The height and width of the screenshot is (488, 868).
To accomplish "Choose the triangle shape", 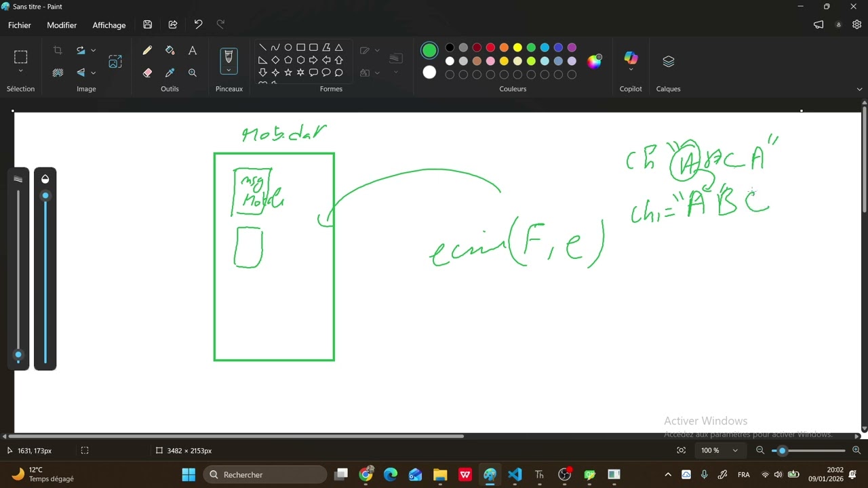I will coord(339,47).
